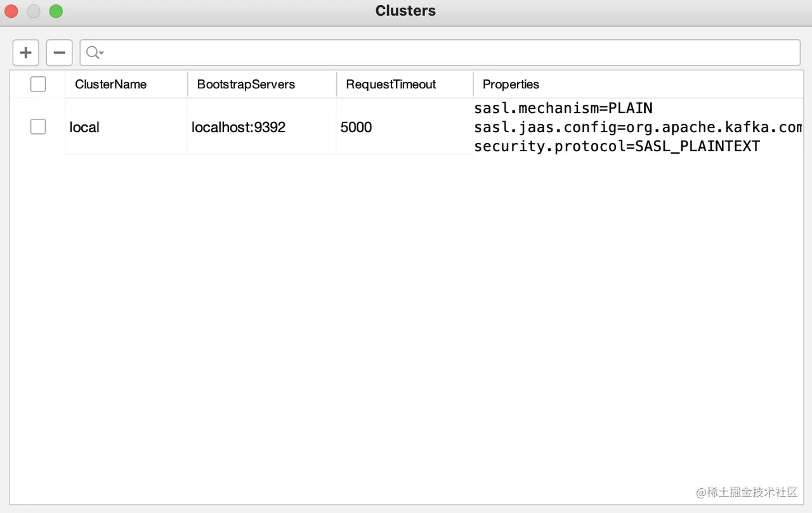The height and width of the screenshot is (513, 812).
Task: Click the Clusters window title
Action: [x=405, y=11]
